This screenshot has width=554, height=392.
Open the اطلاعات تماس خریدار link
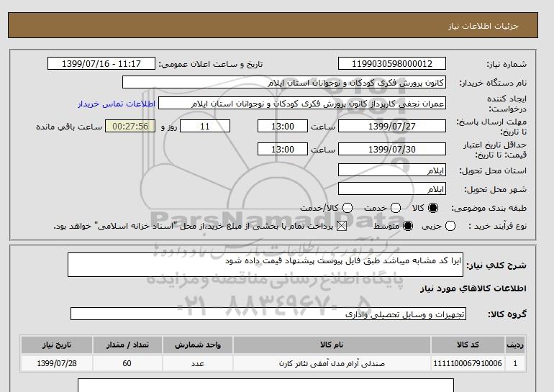[x=117, y=104]
